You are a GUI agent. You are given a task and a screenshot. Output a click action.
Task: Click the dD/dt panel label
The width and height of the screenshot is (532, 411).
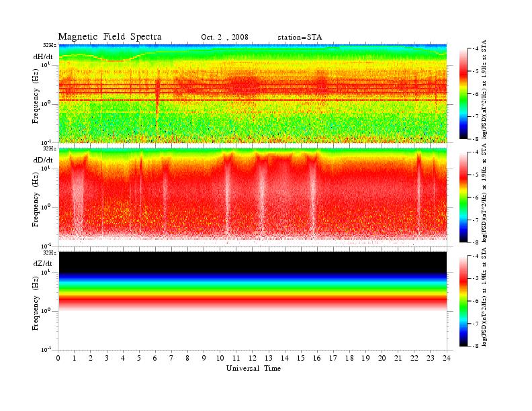(43, 160)
